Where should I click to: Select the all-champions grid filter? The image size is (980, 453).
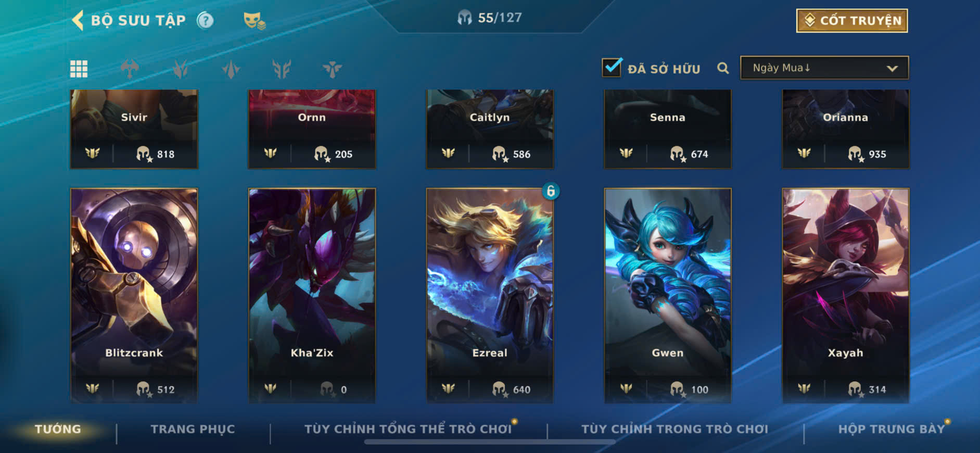79,69
